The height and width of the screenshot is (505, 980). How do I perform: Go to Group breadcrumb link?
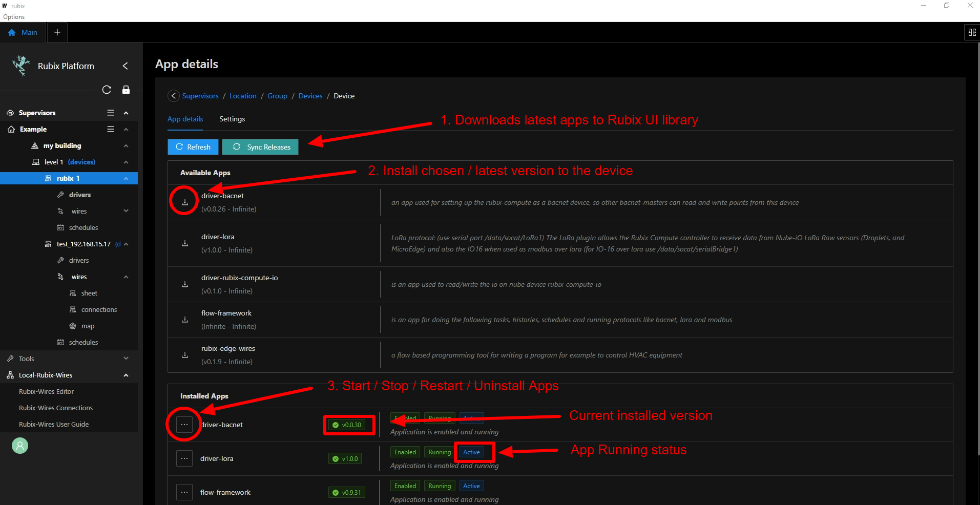(277, 96)
